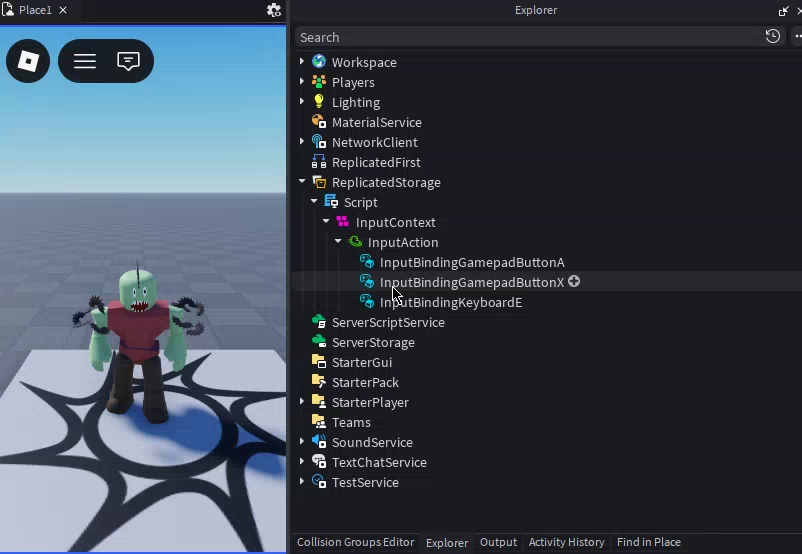Switch to the Collision Groups Editor tab
This screenshot has width=802, height=554.
pyautogui.click(x=355, y=542)
